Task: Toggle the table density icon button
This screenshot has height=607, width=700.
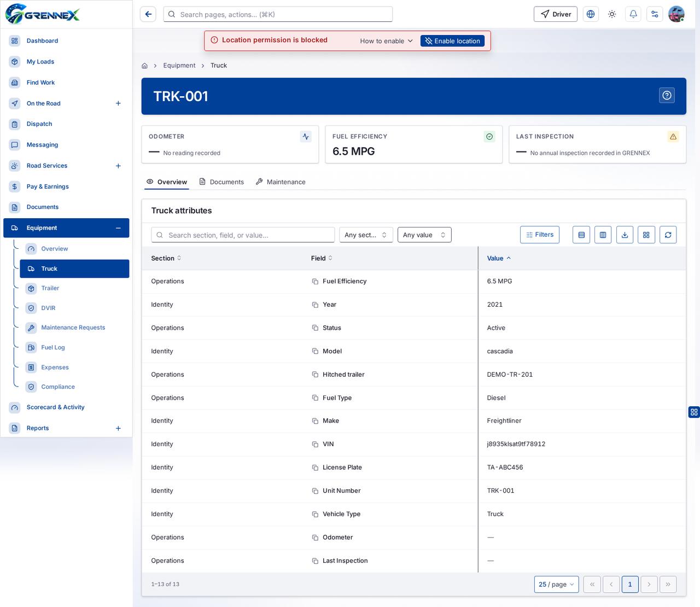Action: pyautogui.click(x=581, y=235)
